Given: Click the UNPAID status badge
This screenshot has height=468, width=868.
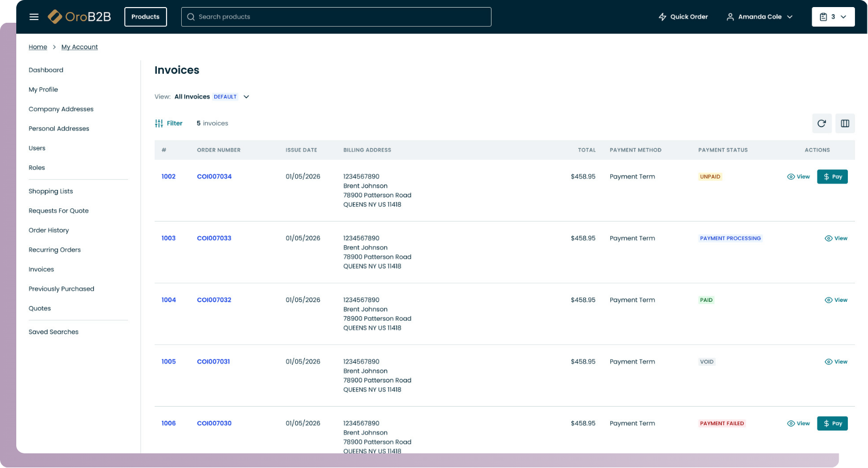Looking at the screenshot, I should click(710, 176).
